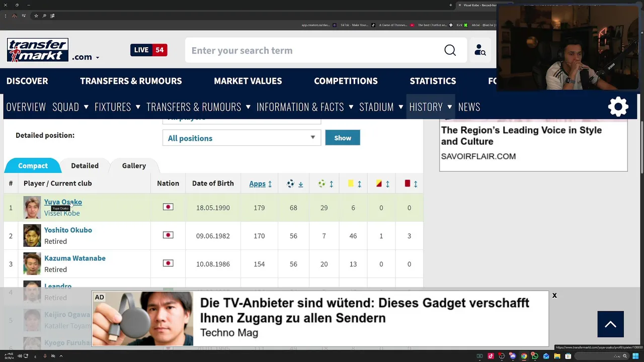Sort by assists column icon

pyautogui.click(x=322, y=184)
